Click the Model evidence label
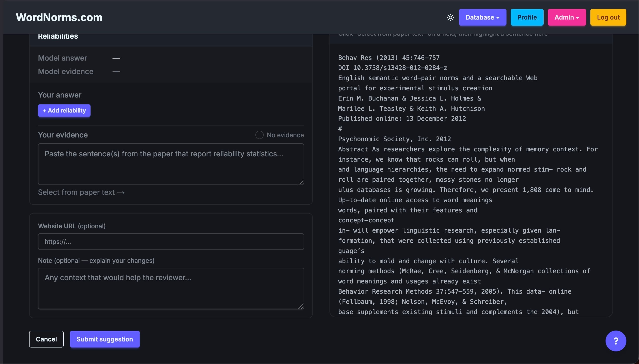The width and height of the screenshot is (639, 364). 66,71
